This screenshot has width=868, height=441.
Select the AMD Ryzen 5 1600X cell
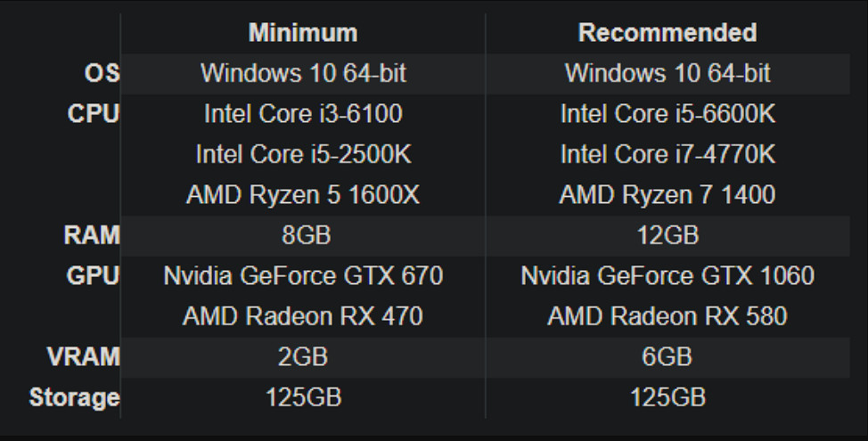pyautogui.click(x=303, y=195)
